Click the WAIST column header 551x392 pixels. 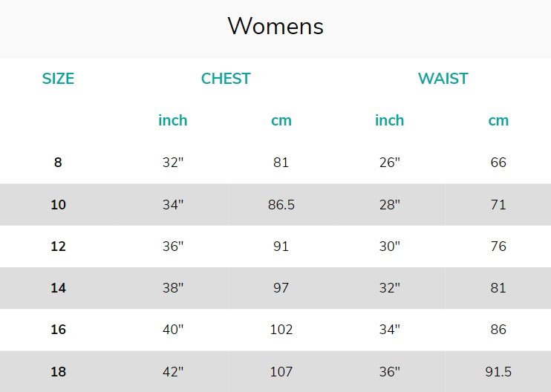tap(443, 79)
